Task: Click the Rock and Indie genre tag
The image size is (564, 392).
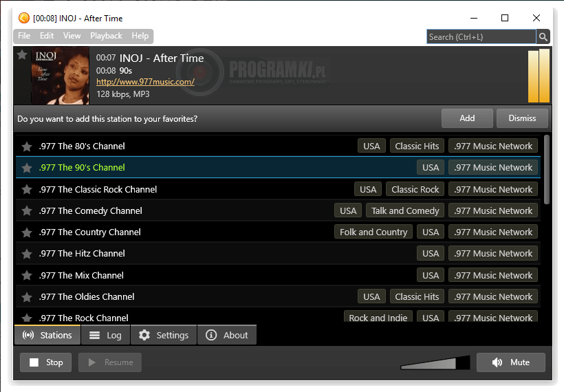Action: [x=378, y=316]
